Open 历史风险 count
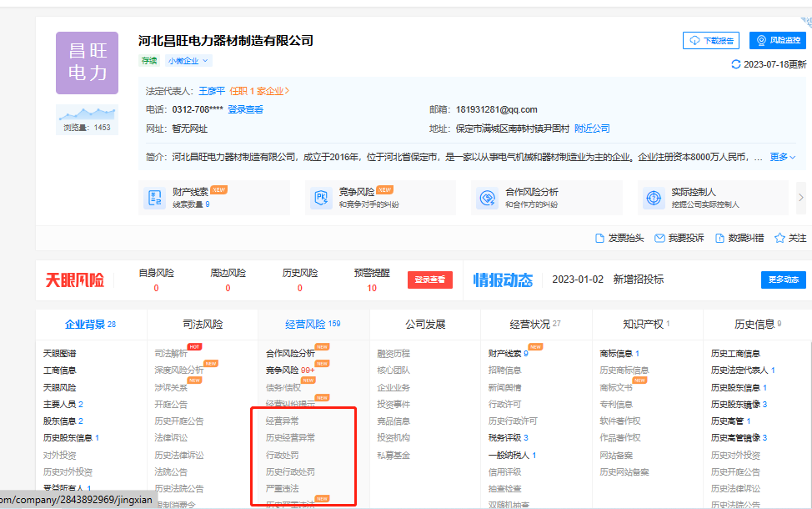 (x=300, y=288)
